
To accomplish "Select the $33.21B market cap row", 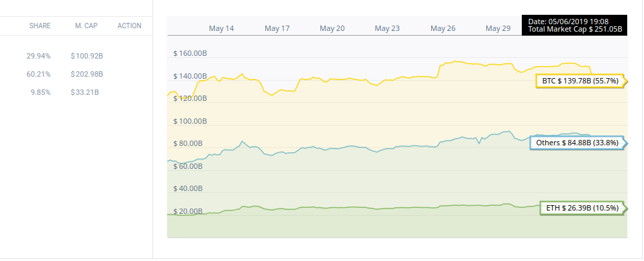I will (x=77, y=92).
